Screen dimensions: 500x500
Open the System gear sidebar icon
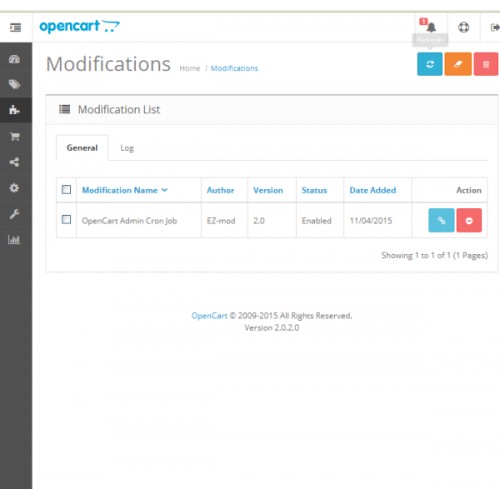pos(14,188)
